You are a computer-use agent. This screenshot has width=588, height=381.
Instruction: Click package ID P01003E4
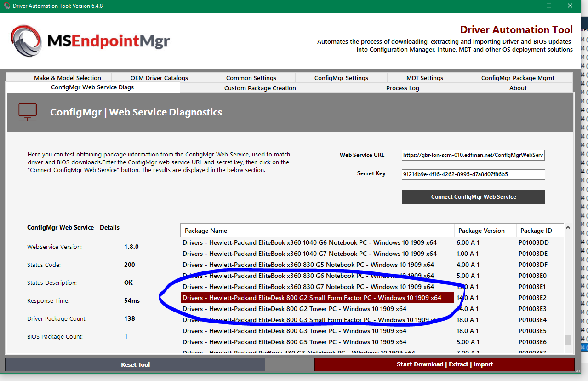[532, 320]
